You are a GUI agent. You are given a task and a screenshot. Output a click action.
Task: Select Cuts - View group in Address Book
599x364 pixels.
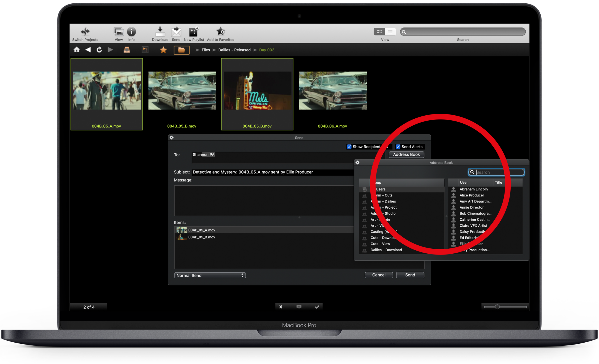pyautogui.click(x=380, y=244)
